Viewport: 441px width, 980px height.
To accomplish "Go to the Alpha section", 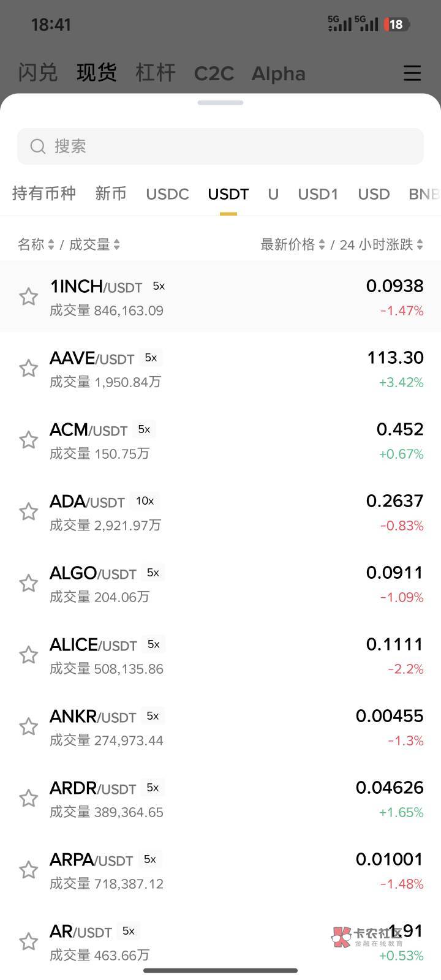I will point(278,73).
